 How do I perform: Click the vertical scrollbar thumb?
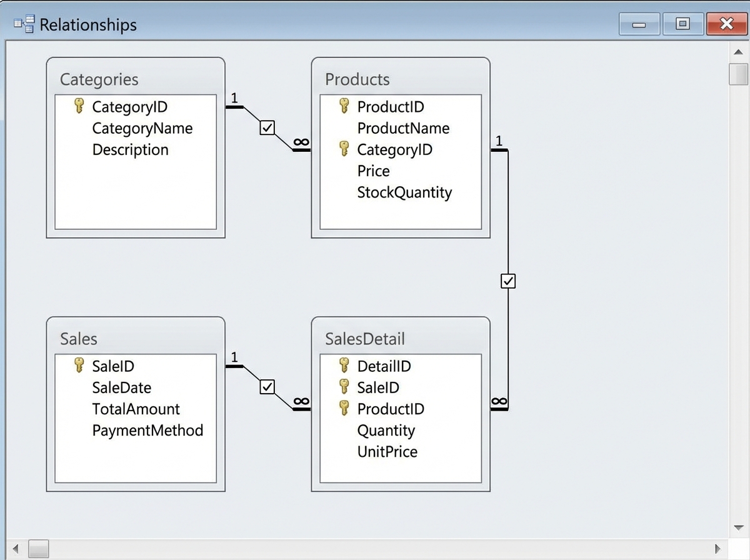[739, 74]
